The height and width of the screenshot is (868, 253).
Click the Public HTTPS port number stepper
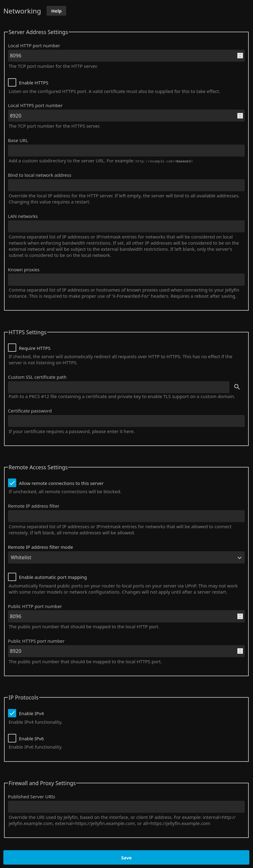tap(240, 651)
